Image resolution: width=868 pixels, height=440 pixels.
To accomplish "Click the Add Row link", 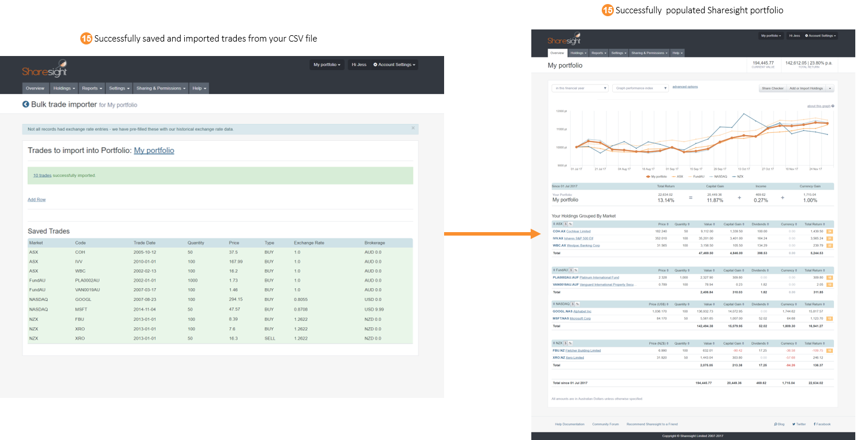I will 36,199.
